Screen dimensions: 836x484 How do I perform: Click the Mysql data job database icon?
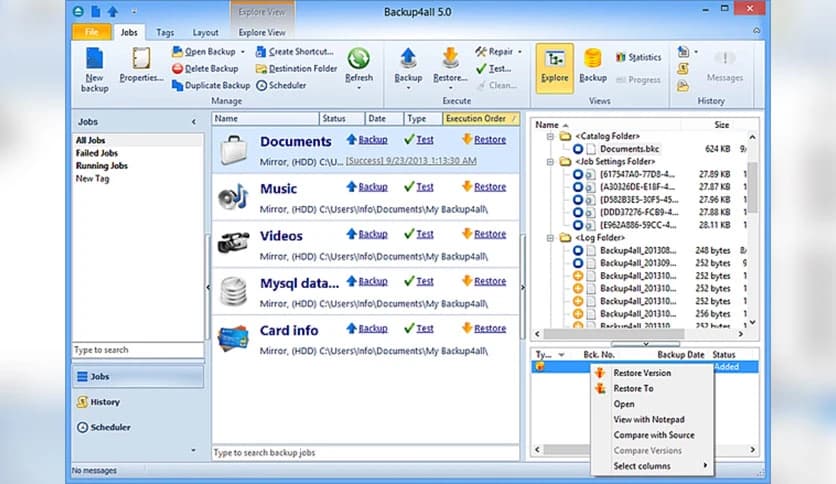click(x=234, y=291)
